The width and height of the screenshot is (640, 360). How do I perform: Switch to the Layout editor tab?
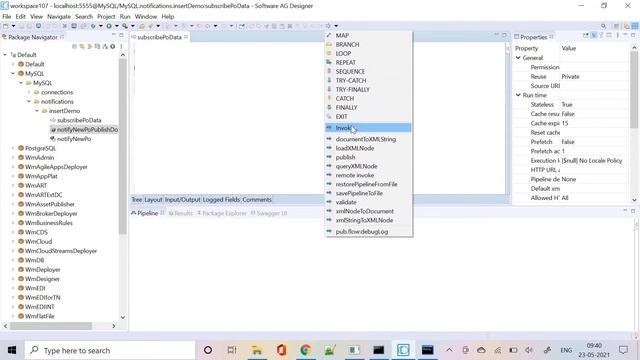(x=153, y=200)
